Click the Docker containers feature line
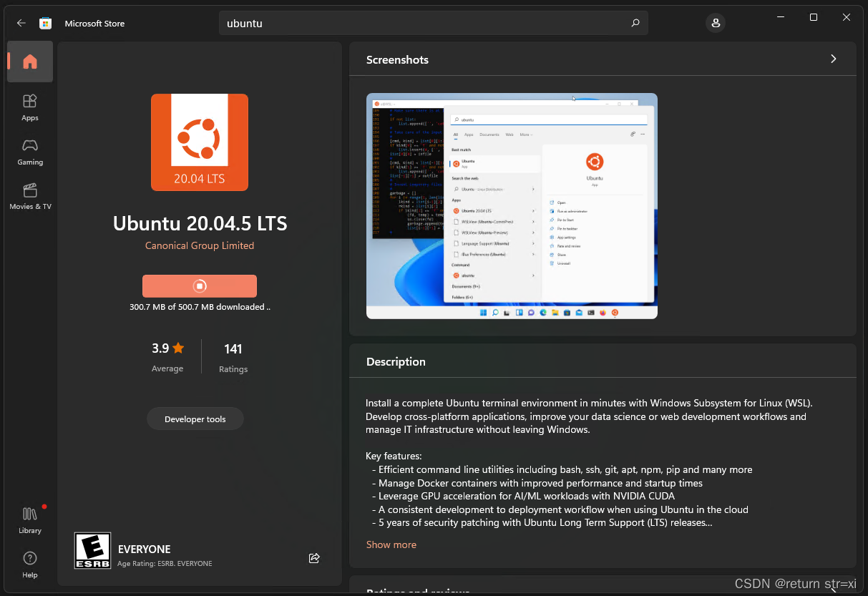Image resolution: width=868 pixels, height=596 pixels. click(537, 483)
